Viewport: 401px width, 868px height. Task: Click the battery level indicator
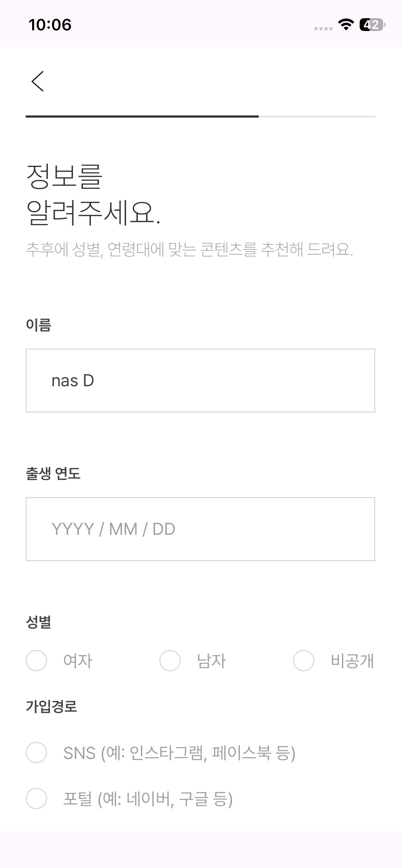(372, 25)
